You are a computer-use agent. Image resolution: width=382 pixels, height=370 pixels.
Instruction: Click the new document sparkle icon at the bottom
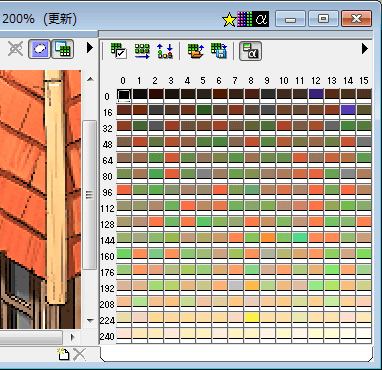(63, 354)
